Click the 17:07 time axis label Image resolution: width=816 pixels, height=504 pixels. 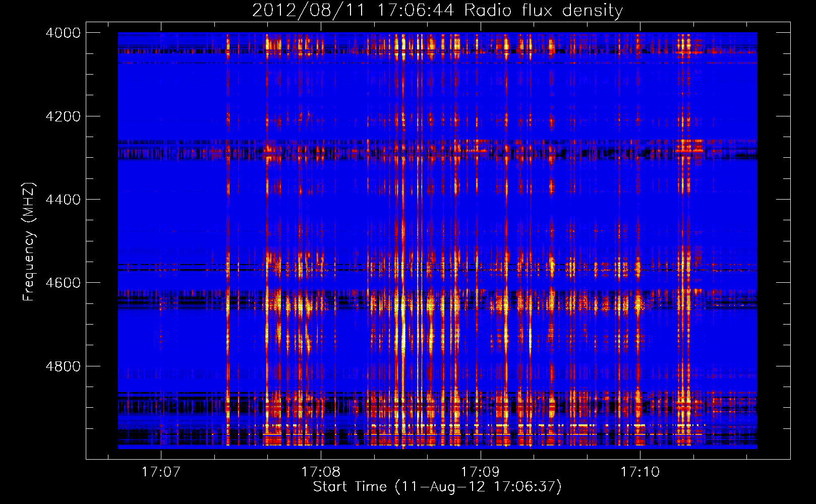161,472
